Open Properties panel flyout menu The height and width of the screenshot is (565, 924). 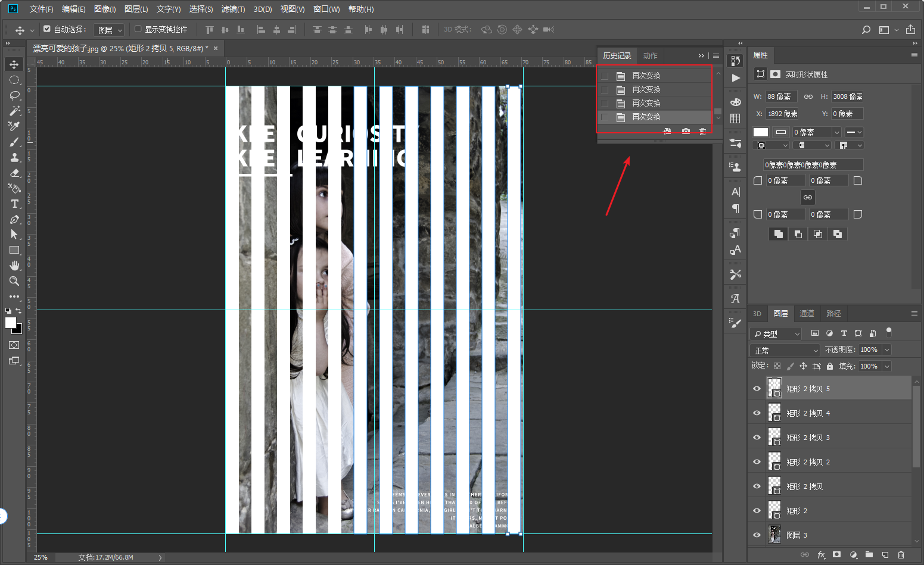tap(914, 55)
